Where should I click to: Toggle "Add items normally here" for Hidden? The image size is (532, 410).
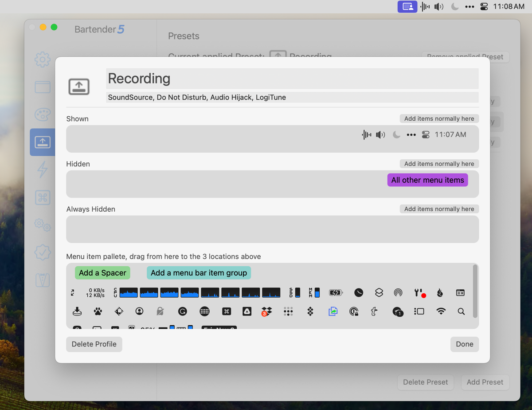(439, 164)
